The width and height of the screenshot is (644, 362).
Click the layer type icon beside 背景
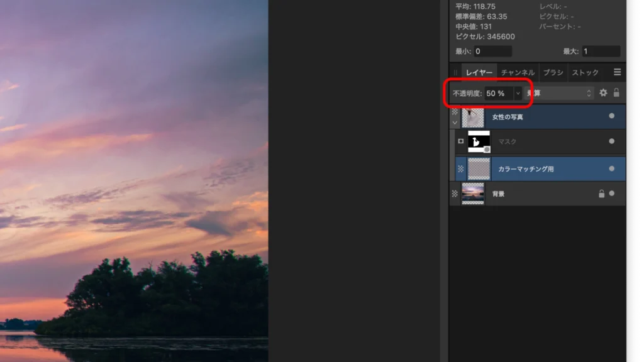coord(455,194)
